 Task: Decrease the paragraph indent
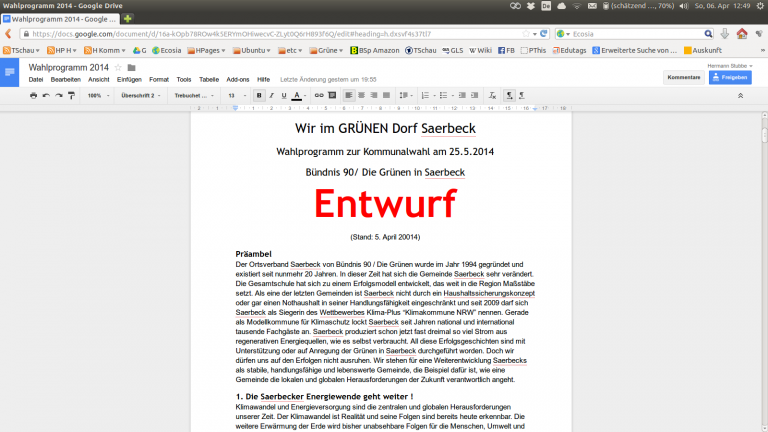tap(462, 96)
